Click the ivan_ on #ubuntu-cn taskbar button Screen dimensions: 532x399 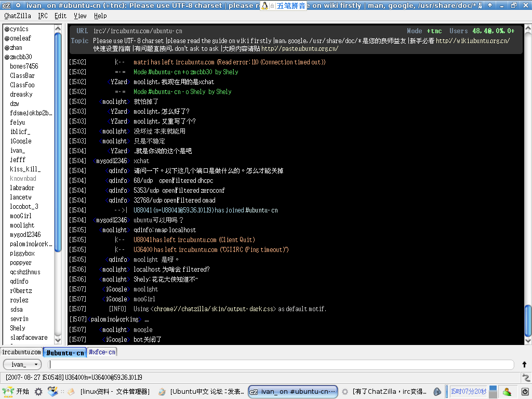pos(293,392)
